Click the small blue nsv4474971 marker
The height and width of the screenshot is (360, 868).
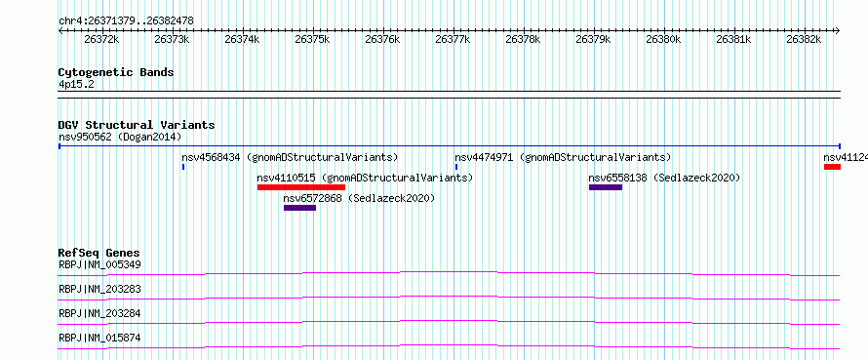click(x=456, y=167)
